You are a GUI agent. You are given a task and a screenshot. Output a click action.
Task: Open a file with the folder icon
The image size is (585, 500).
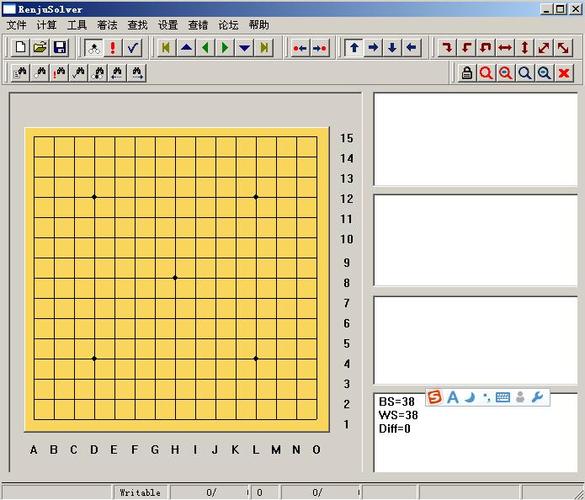click(40, 47)
